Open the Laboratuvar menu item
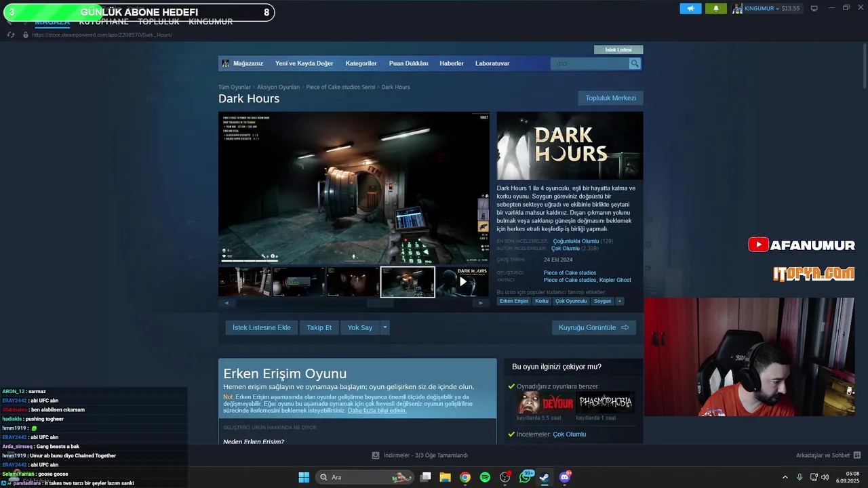This screenshot has width=868, height=488. (x=492, y=63)
